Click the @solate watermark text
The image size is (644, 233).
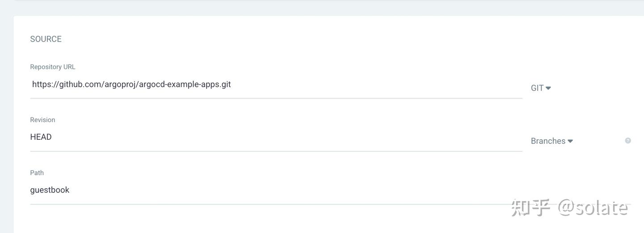pyautogui.click(x=593, y=207)
